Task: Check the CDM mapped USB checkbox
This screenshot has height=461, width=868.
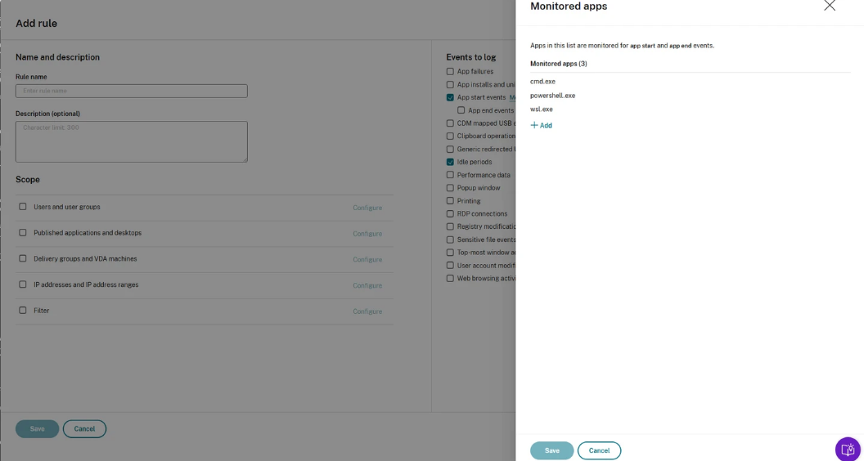Action: pyautogui.click(x=450, y=123)
